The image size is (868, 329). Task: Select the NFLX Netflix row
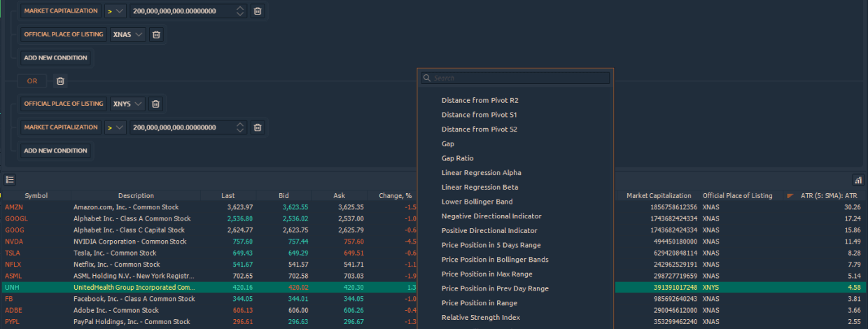pos(434,264)
